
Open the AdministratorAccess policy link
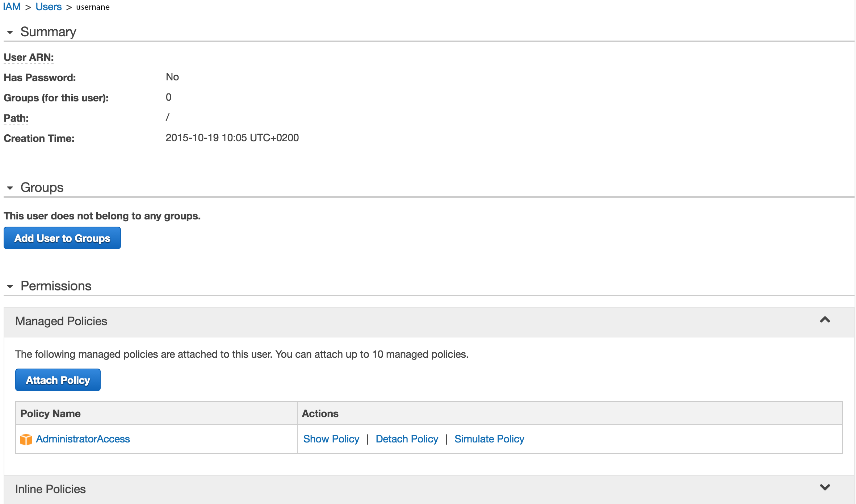83,439
